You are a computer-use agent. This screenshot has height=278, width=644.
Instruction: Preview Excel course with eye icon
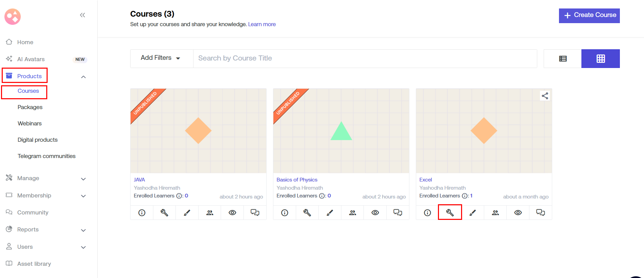[x=518, y=212]
